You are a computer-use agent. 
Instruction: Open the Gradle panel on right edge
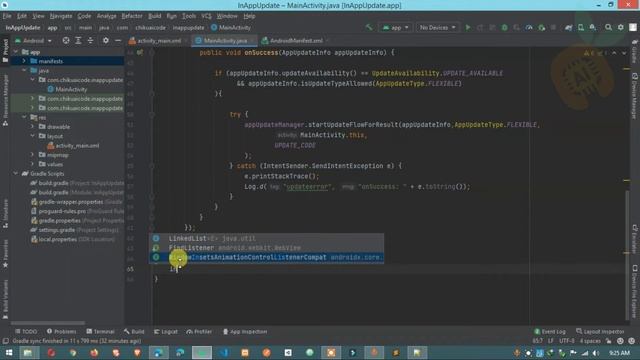pyautogui.click(x=634, y=51)
